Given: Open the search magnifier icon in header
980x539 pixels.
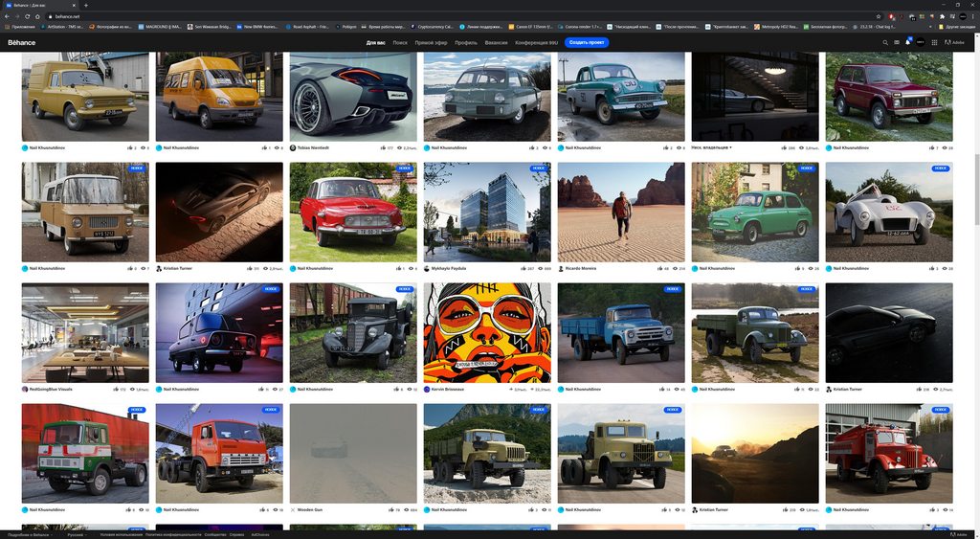Looking at the screenshot, I should tap(885, 42).
